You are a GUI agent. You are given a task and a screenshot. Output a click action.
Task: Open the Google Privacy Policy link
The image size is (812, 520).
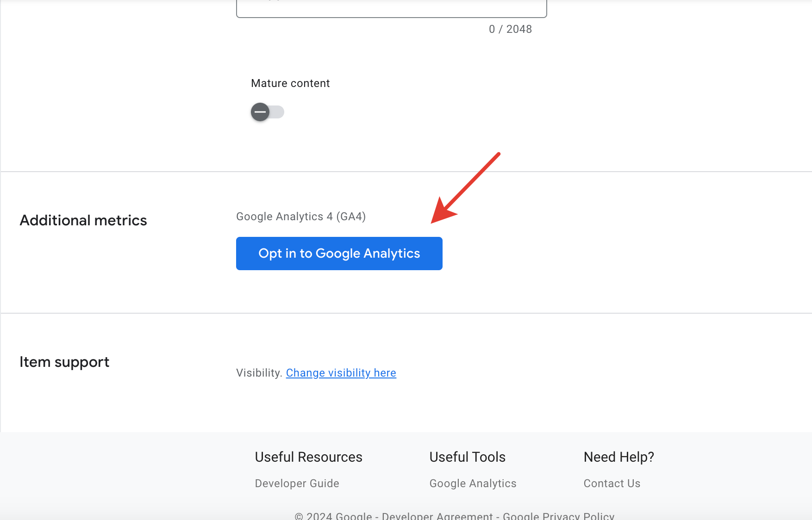click(558, 516)
